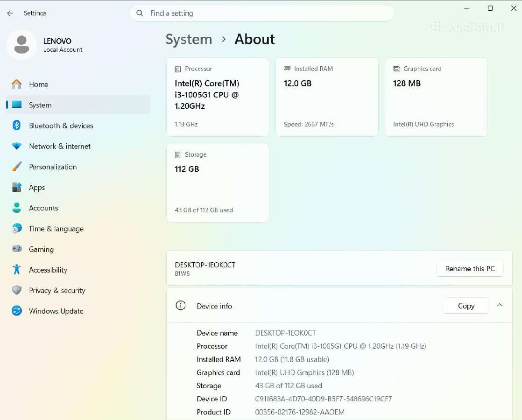Click Product ID value 00356-02176-12982-AAOEM
522x420 pixels.
point(300,412)
